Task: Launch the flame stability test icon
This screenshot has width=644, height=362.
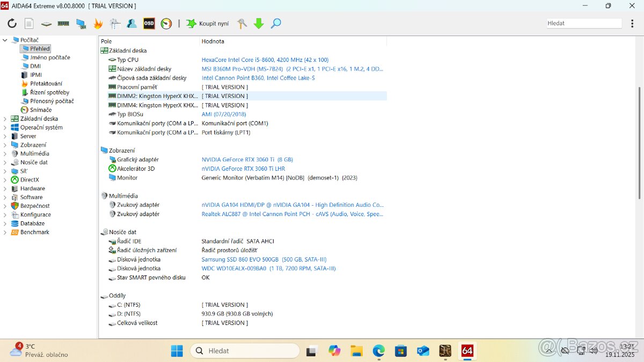Action: coord(98,24)
